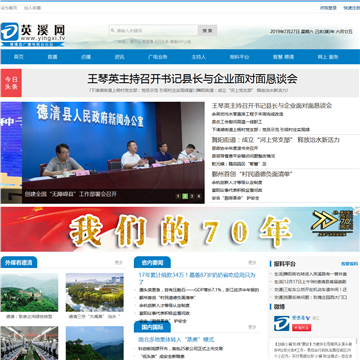Image resolution: width=360 pixels, height=360 pixels.
Task: Open the 广电业务 navigation item
Action: click(x=157, y=57)
